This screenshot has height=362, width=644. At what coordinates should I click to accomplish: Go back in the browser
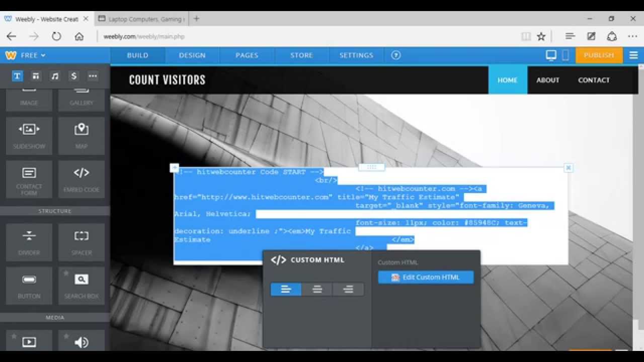coord(11,36)
